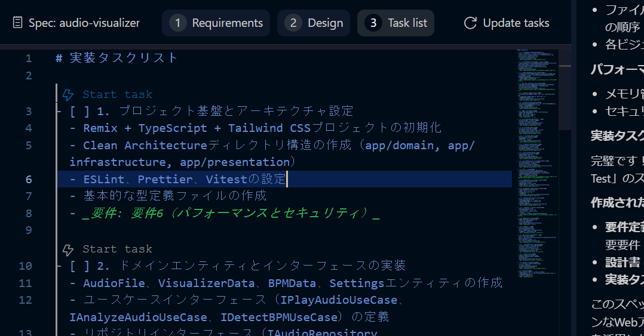Click line number 6 in gutter

pos(29,179)
